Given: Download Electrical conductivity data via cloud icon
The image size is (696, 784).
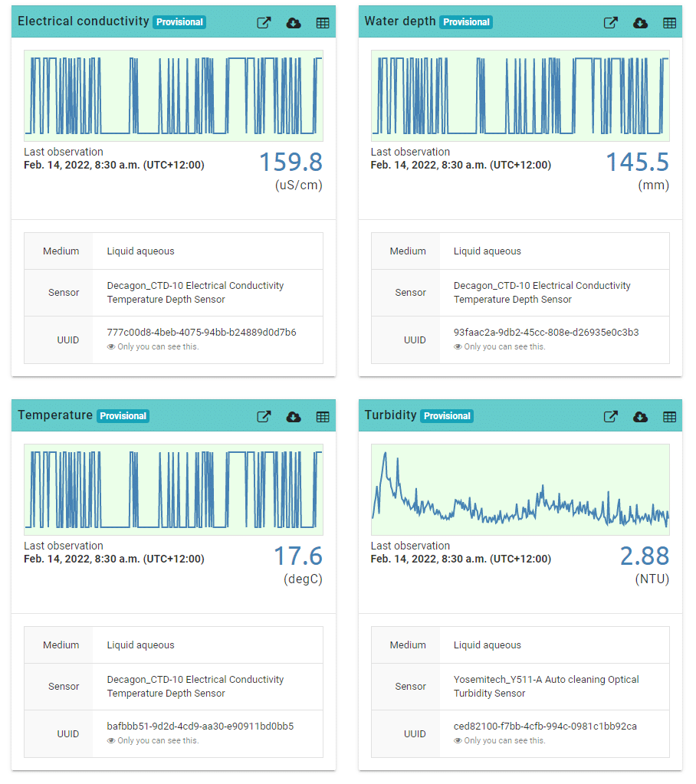Looking at the screenshot, I should [x=294, y=23].
